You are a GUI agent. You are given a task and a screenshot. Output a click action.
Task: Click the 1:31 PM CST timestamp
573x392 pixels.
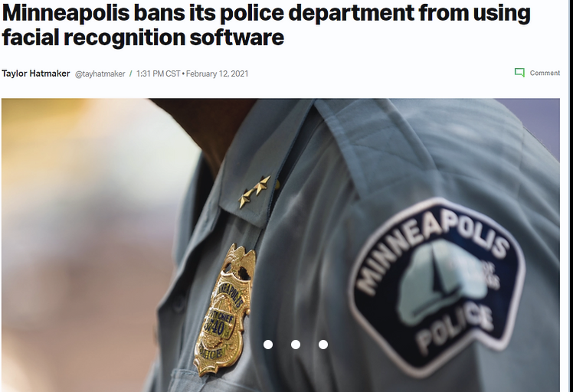tap(159, 73)
